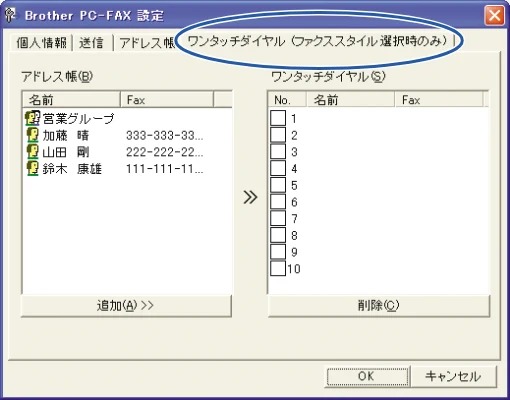Select one-touch dial slot 2 box

point(278,135)
